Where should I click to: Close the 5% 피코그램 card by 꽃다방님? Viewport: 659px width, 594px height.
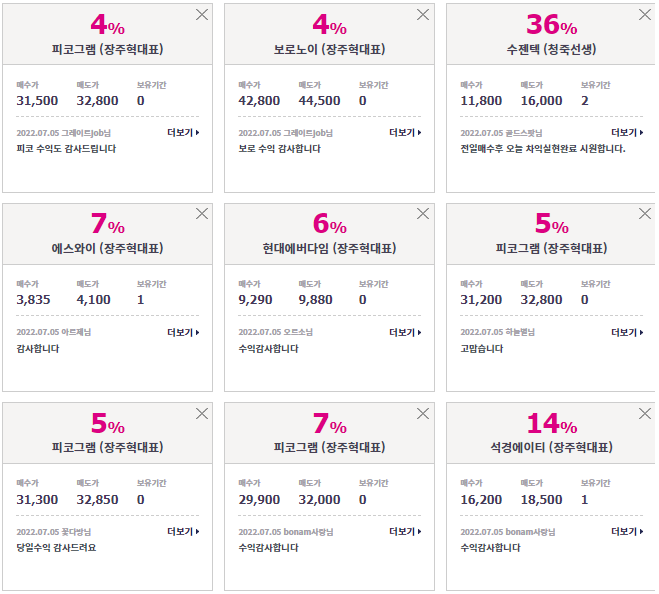pyautogui.click(x=202, y=414)
